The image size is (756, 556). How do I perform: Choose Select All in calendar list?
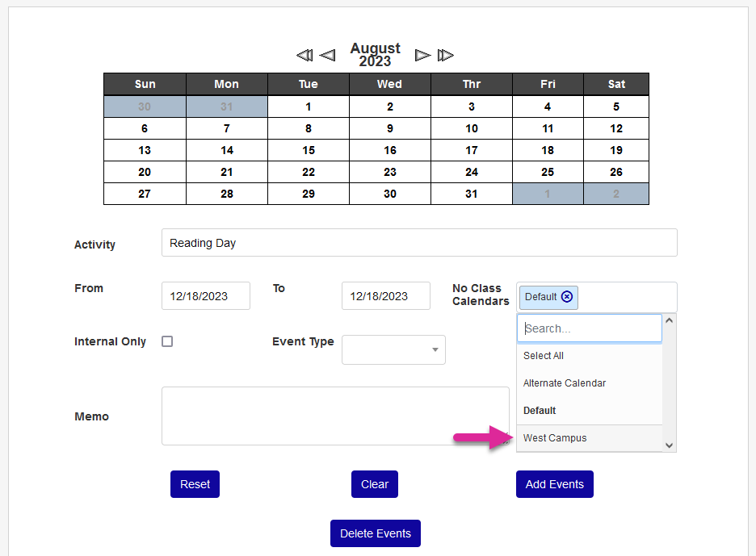tap(544, 356)
